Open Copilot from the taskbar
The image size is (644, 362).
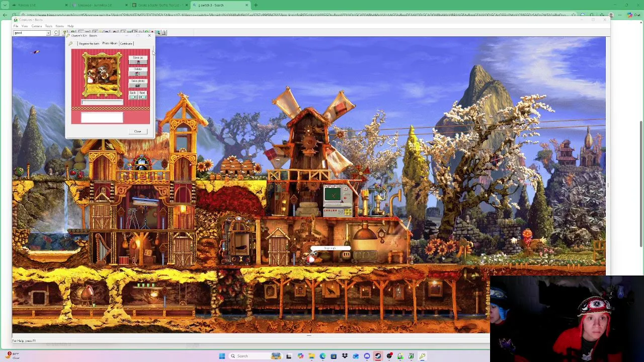click(x=300, y=356)
